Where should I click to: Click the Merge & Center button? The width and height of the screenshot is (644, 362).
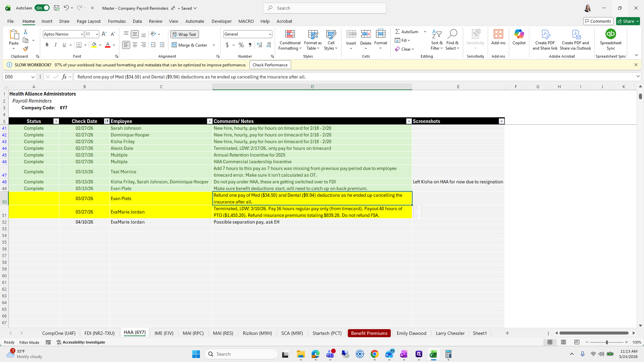click(x=190, y=45)
